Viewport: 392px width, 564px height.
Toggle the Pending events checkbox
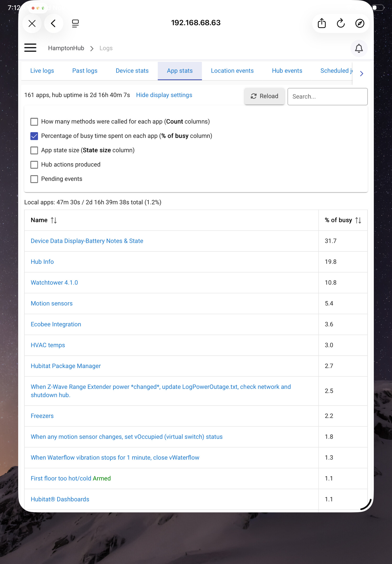(34, 179)
